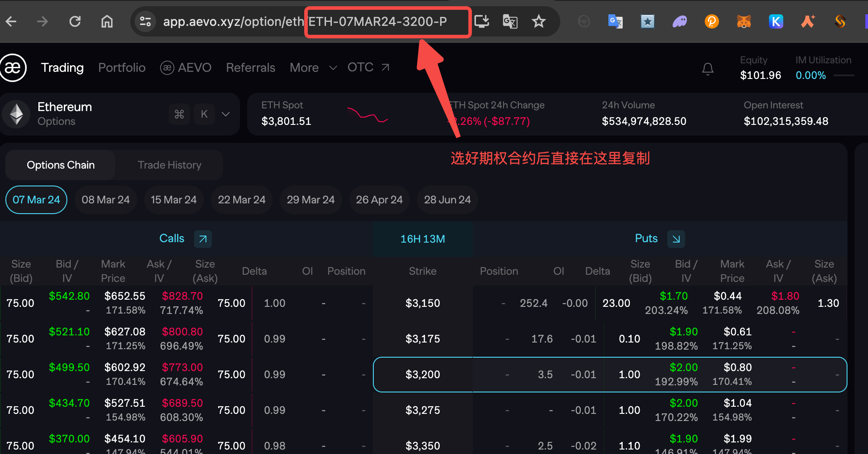Install the Aevo web app
Image resolution: width=868 pixels, height=454 pixels.
[482, 21]
